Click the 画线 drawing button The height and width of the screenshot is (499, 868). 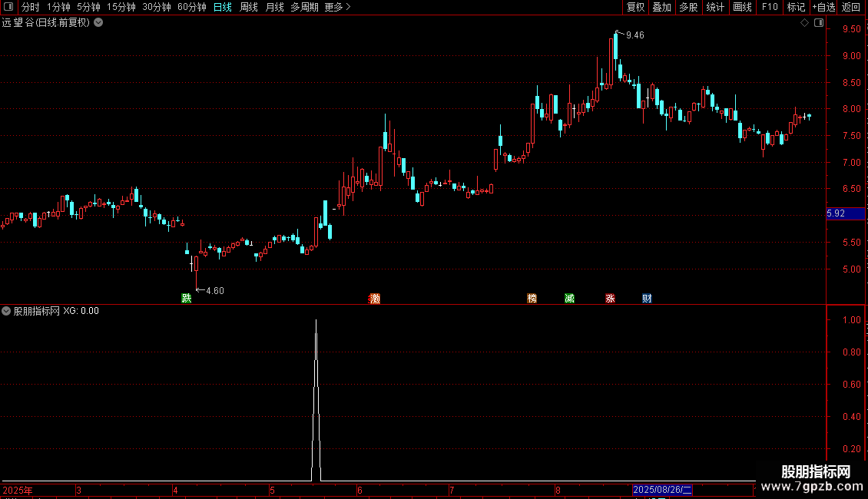(x=742, y=7)
